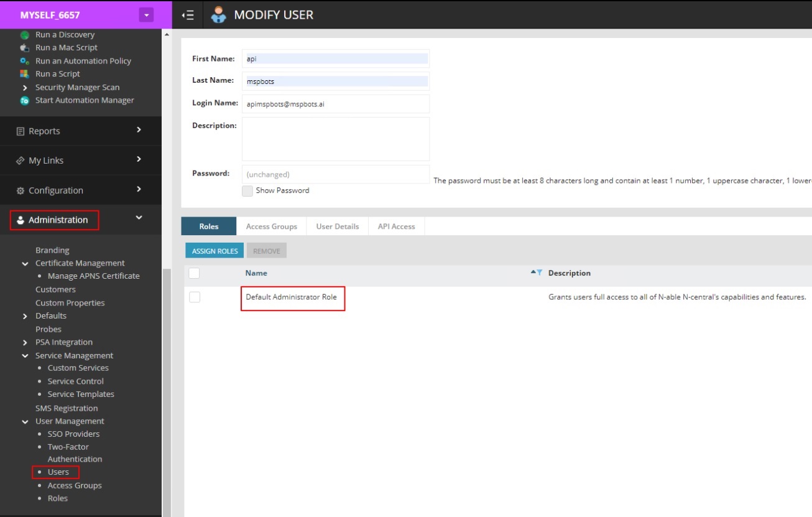The image size is (812, 517).
Task: Toggle the Show Password checkbox
Action: [x=247, y=191]
